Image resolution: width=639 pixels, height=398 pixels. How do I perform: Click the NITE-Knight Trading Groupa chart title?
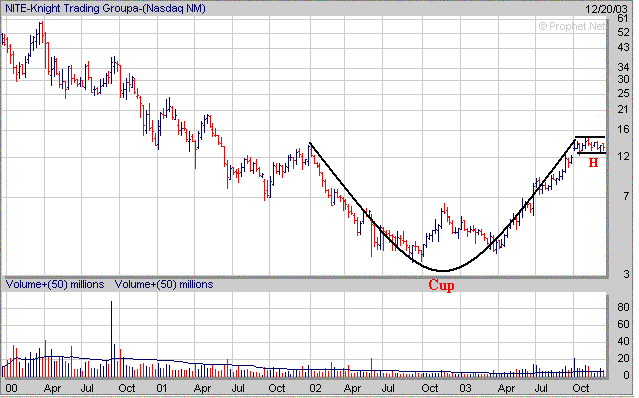coord(105,8)
